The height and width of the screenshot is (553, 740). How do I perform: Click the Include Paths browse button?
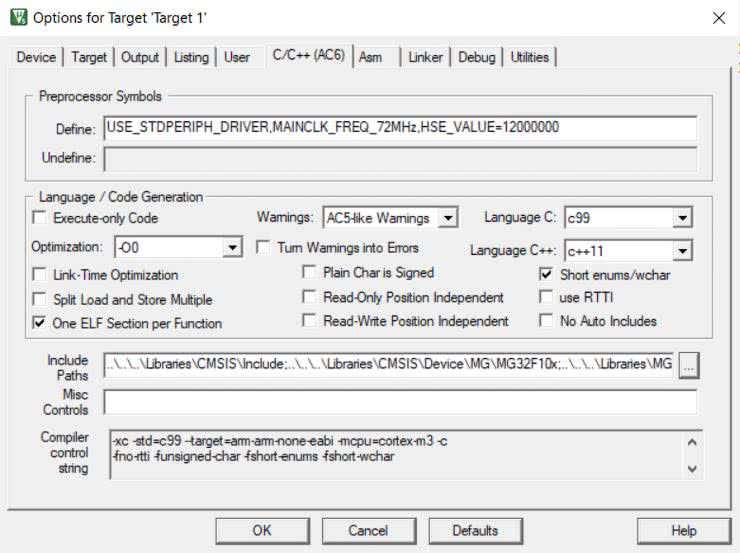[x=688, y=366]
